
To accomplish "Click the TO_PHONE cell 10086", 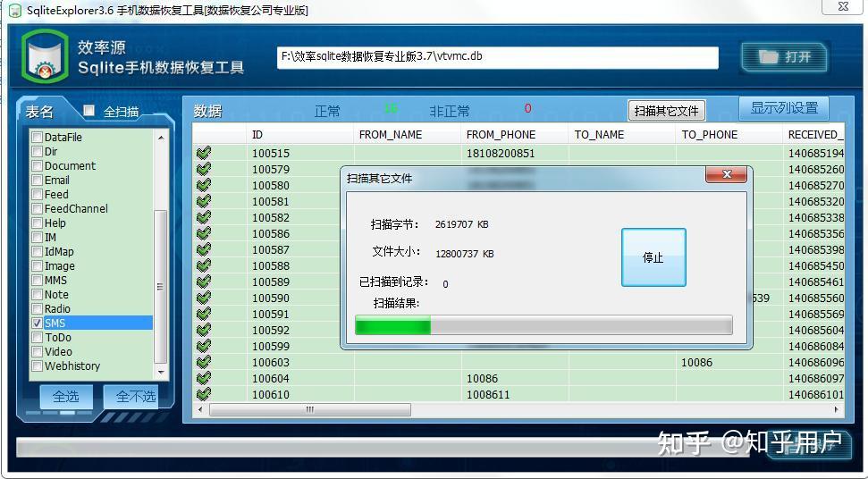I will click(x=729, y=362).
